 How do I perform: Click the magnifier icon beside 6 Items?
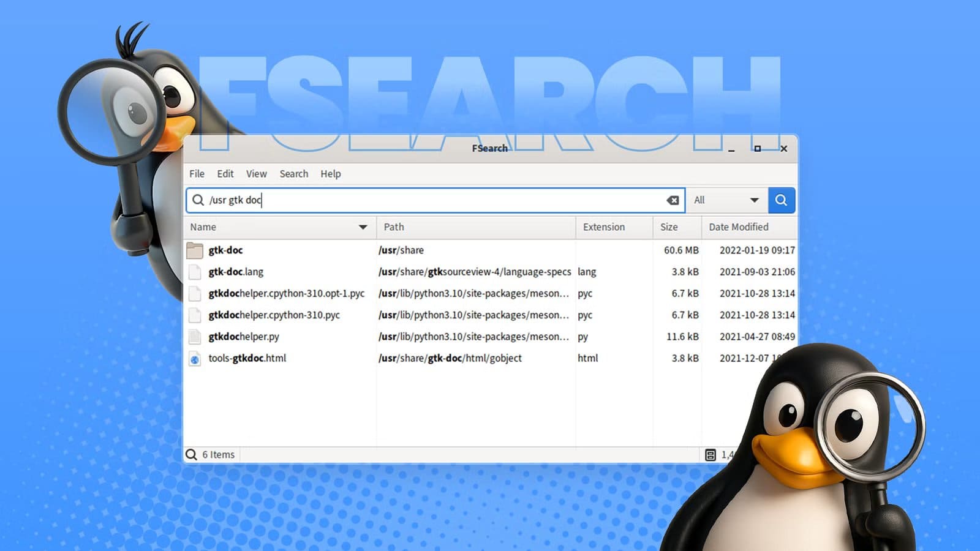pyautogui.click(x=191, y=454)
